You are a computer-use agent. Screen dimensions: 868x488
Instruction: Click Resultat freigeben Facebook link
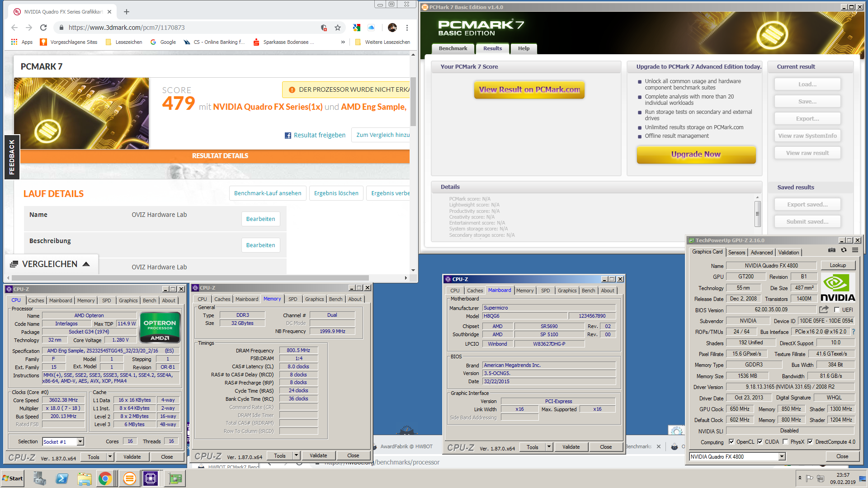(x=315, y=135)
